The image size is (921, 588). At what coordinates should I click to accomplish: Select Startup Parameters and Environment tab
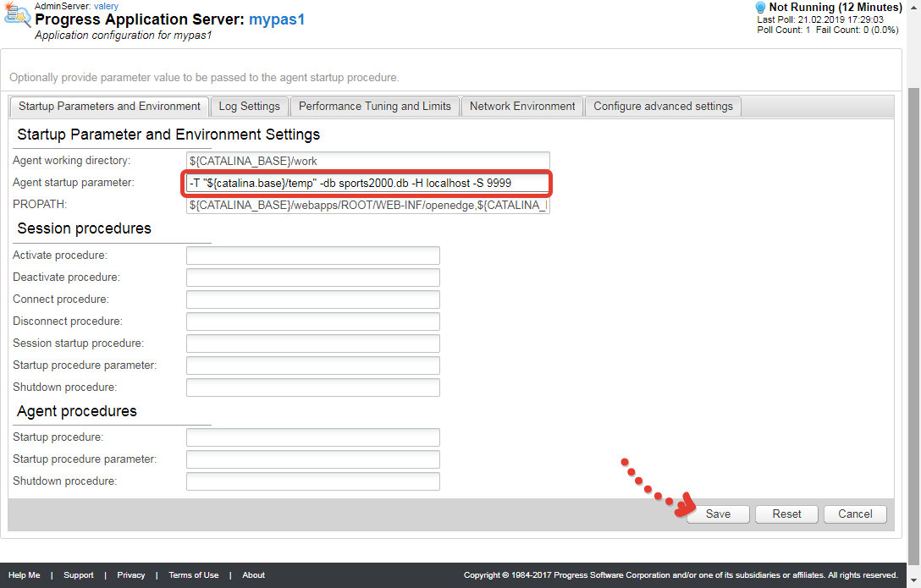click(x=109, y=107)
